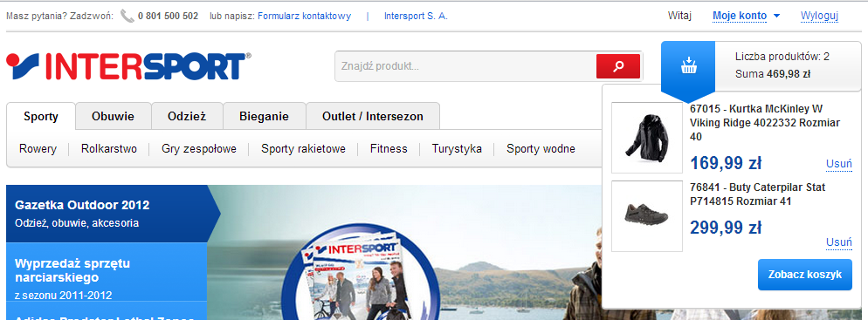Image resolution: width=868 pixels, height=320 pixels.
Task: Switch to the Obuwie tab
Action: pyautogui.click(x=113, y=117)
